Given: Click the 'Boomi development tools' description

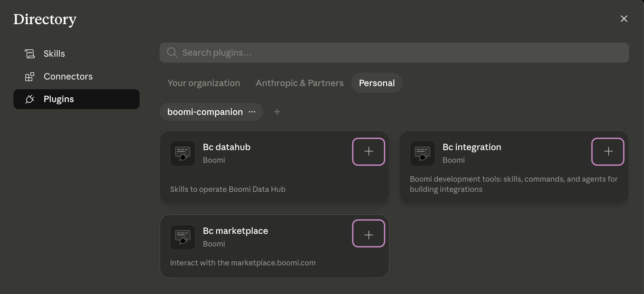Looking at the screenshot, I should point(514,184).
